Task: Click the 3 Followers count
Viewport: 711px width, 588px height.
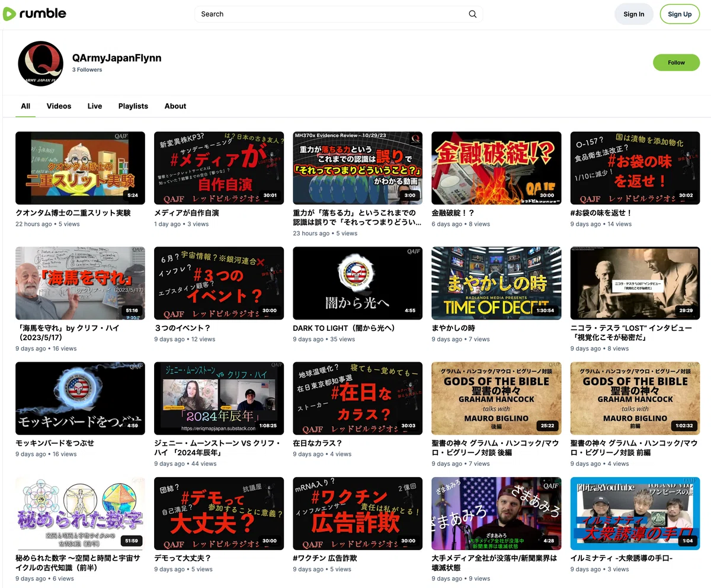Action: pos(87,70)
